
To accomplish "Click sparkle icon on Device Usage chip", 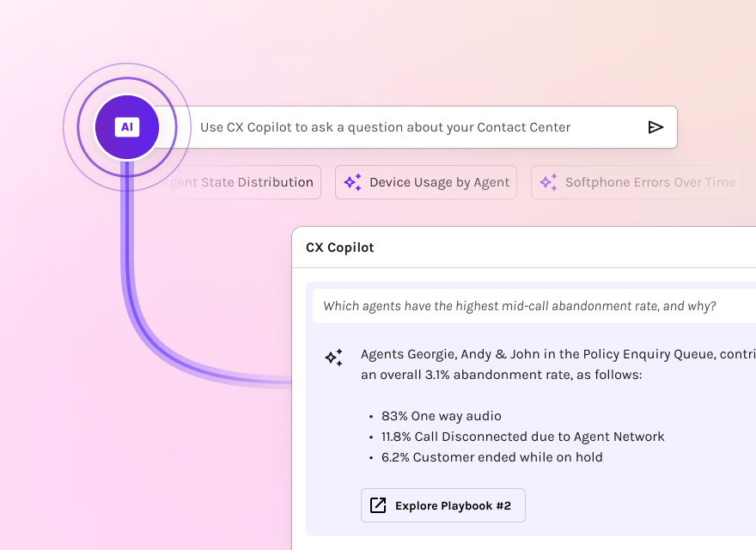I will point(353,182).
